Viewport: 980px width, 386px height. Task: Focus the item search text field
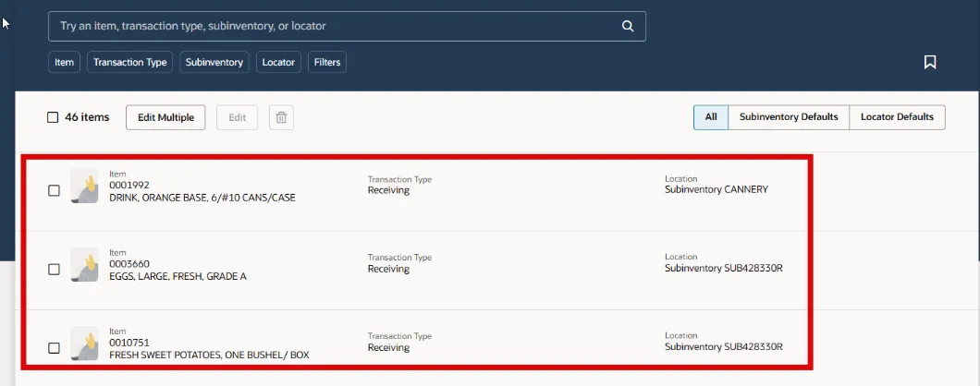point(333,27)
